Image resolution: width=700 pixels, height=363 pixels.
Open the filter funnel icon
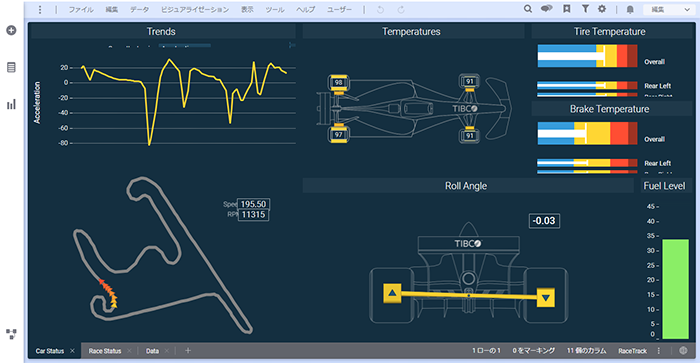585,9
